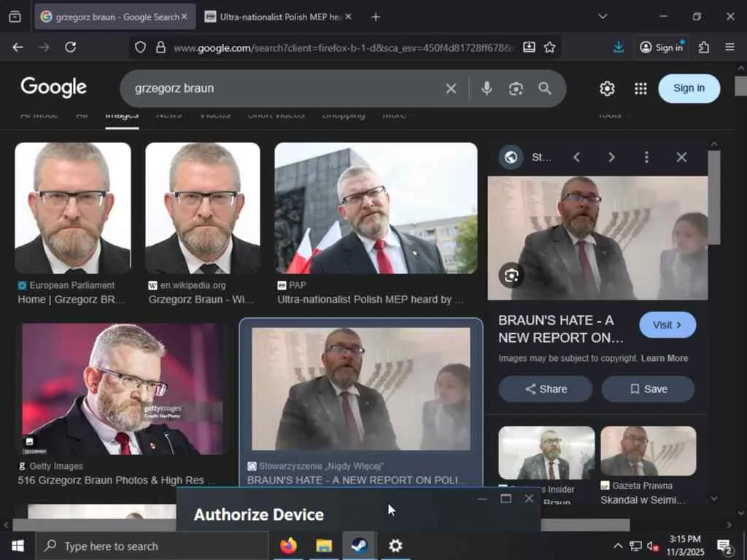
Task: Search by voice microphone icon
Action: pos(487,88)
